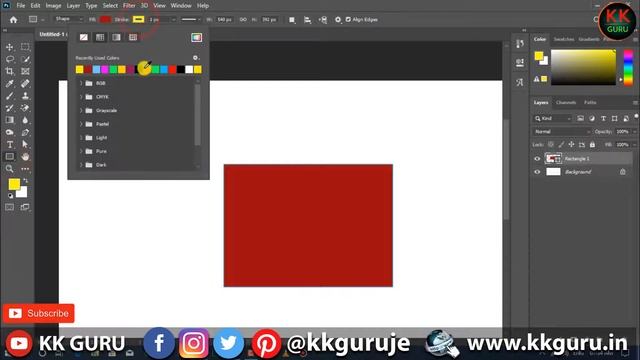Screen dimensions: 640x360
Task: Switch to the Channels tab
Action: click(566, 102)
